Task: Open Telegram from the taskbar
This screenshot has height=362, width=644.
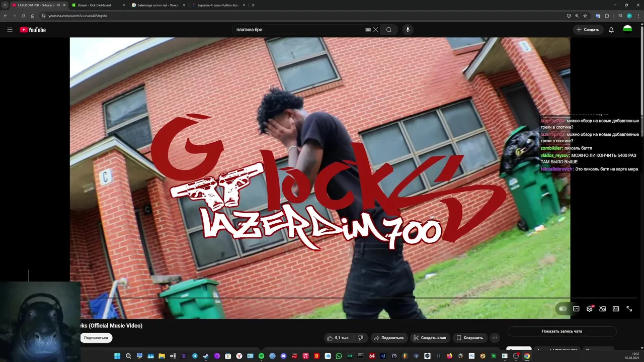Action: coord(195,356)
